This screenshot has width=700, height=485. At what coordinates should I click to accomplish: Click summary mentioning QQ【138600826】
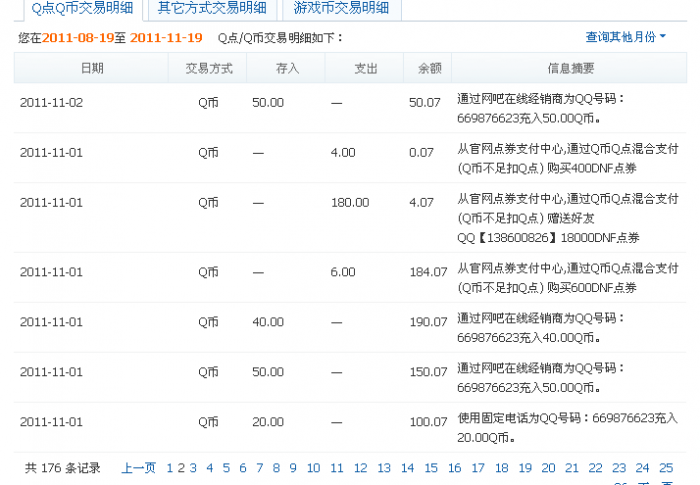tap(568, 218)
